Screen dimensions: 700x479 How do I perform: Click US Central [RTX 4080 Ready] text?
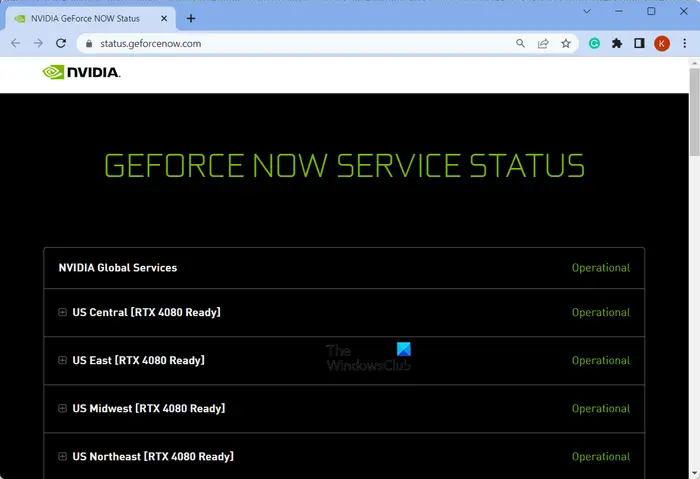click(146, 312)
